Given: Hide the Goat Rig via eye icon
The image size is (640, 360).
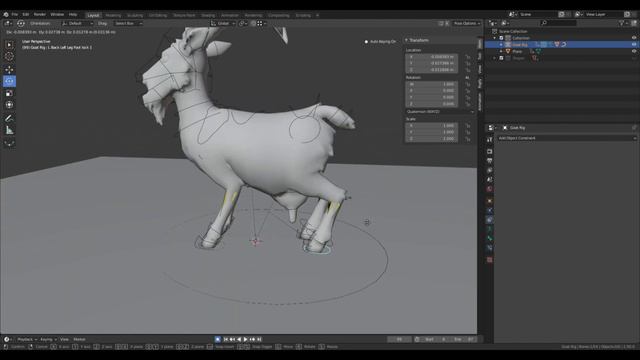Looking at the screenshot, I should (634, 44).
